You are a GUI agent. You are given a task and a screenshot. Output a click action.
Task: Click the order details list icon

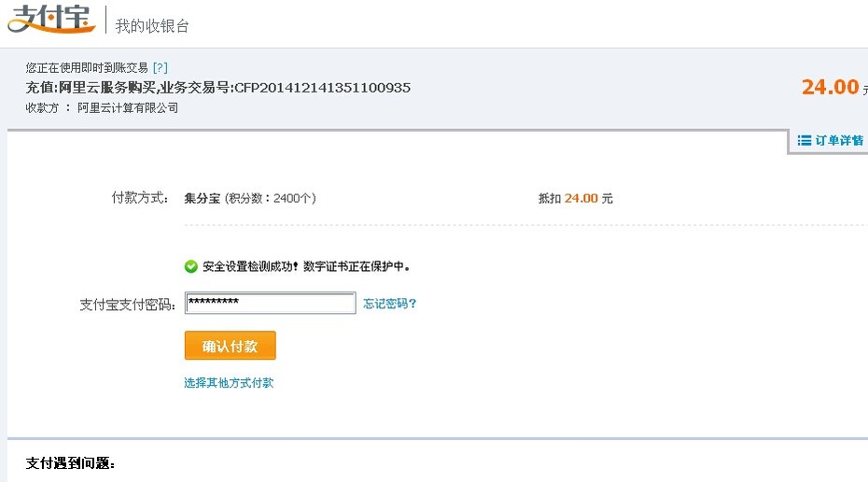(x=804, y=140)
